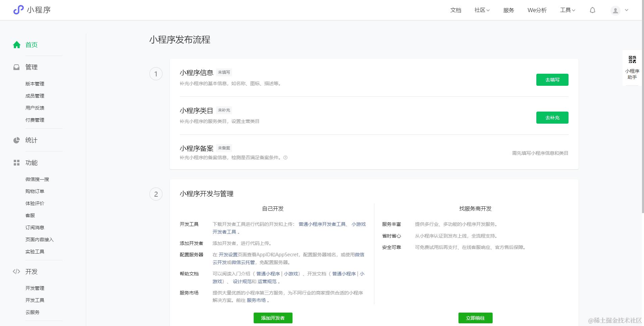Image resolution: width=644 pixels, height=326 pixels.
Task: Open 用户反馈 in sidebar
Action: tap(35, 108)
